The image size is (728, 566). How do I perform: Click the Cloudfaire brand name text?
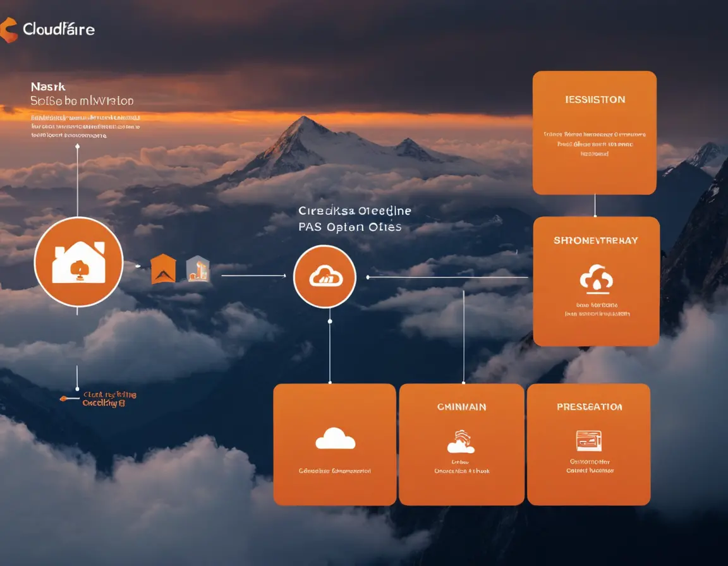(59, 29)
